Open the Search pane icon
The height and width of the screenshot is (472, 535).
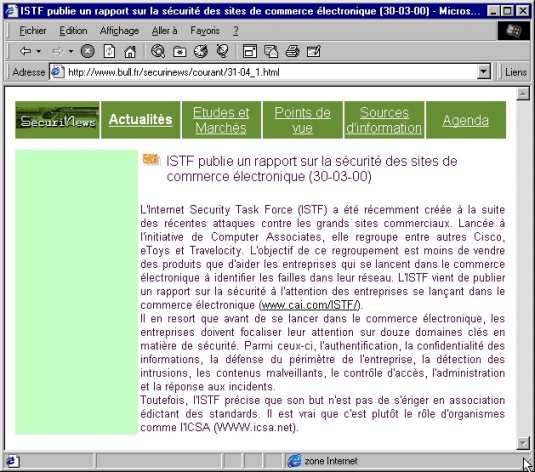tap(158, 51)
